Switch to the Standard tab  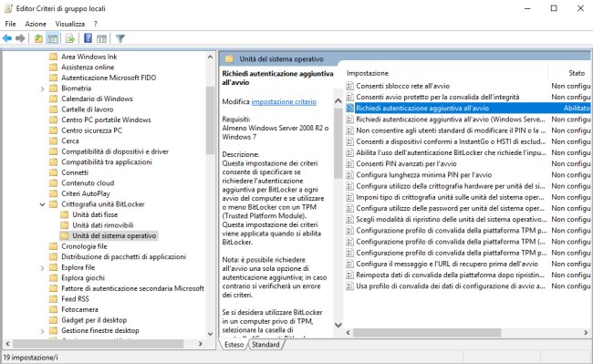pyautogui.click(x=265, y=344)
